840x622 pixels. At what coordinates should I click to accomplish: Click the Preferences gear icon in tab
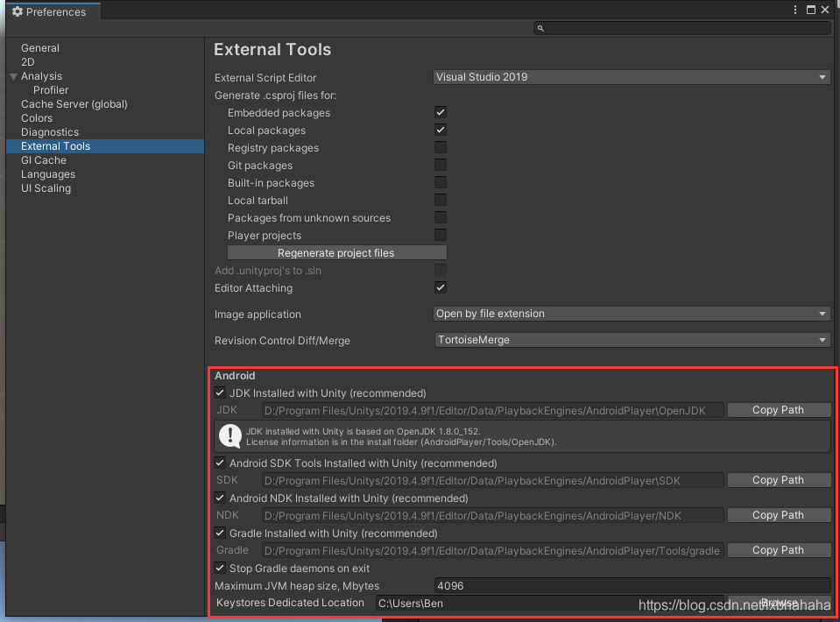tap(18, 11)
